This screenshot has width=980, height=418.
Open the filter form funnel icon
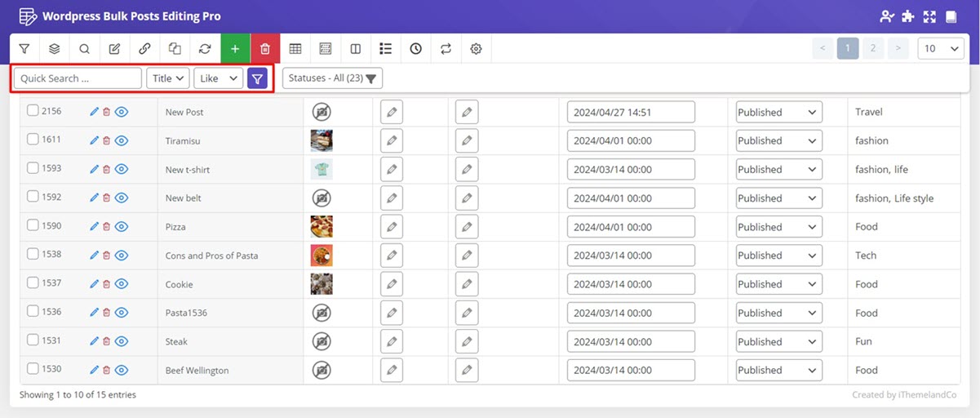24,49
